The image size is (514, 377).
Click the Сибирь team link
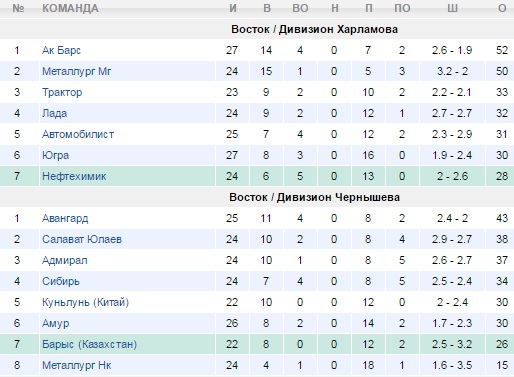[x=61, y=281]
